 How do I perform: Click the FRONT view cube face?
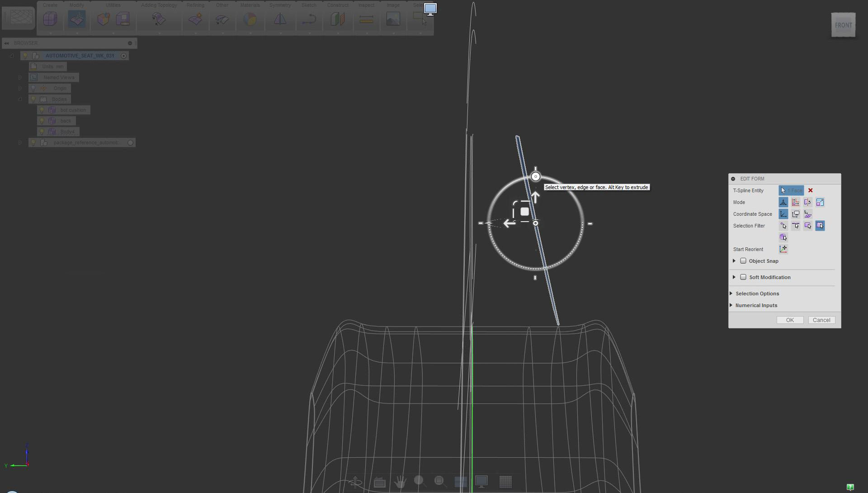(x=843, y=25)
